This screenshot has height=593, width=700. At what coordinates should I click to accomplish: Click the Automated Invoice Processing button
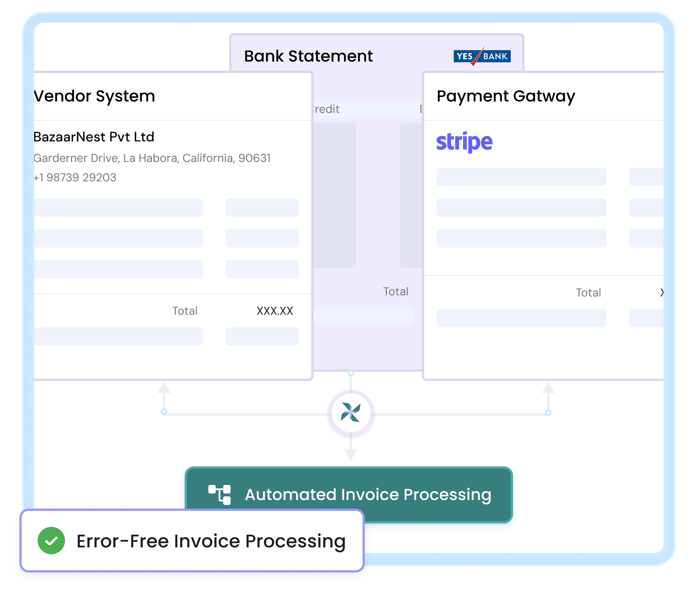(349, 495)
